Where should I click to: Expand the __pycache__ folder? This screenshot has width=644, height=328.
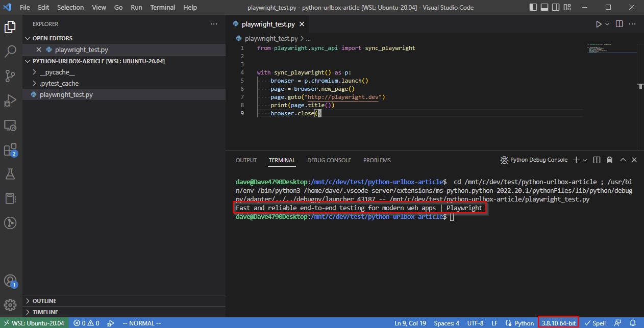(57, 72)
